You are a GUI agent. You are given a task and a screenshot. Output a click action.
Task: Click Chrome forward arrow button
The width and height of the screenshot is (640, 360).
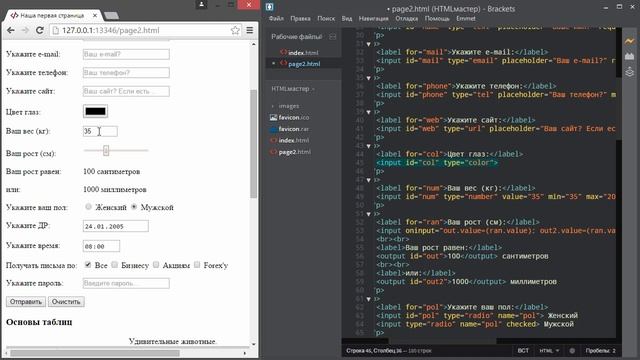coord(25,30)
